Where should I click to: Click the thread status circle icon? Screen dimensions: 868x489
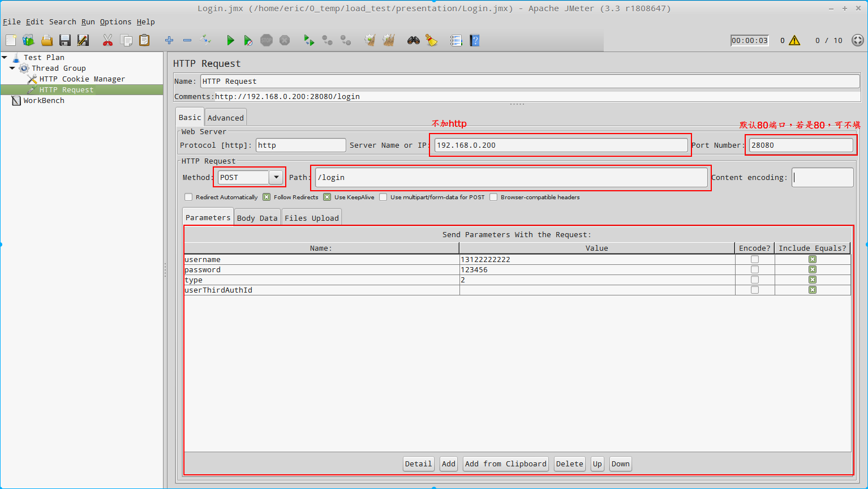tap(858, 40)
